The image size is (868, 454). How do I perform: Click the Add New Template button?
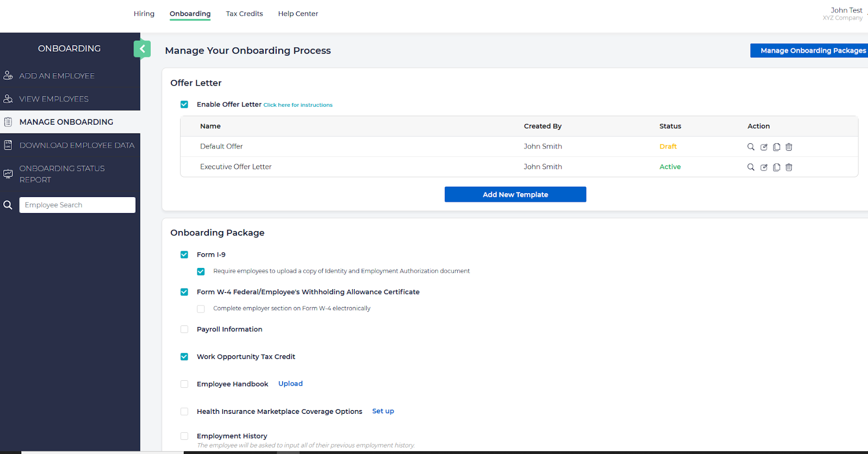tap(515, 195)
